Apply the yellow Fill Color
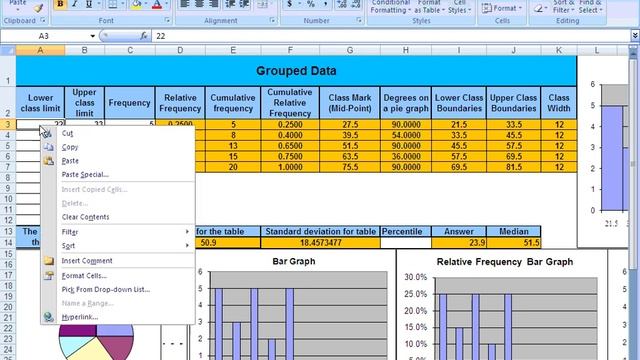The width and height of the screenshot is (640, 360). click(136, 4)
